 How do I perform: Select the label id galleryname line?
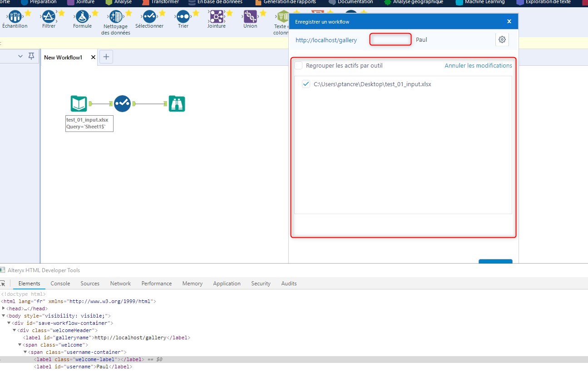[106, 338]
